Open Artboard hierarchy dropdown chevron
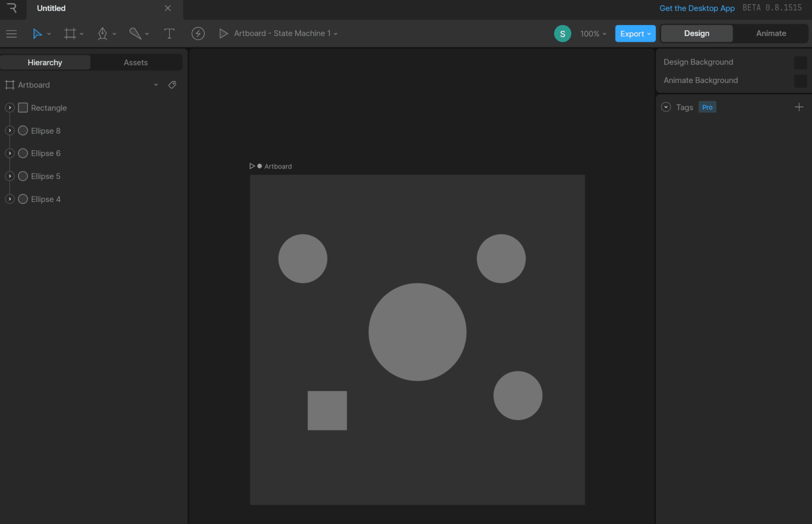 click(156, 85)
